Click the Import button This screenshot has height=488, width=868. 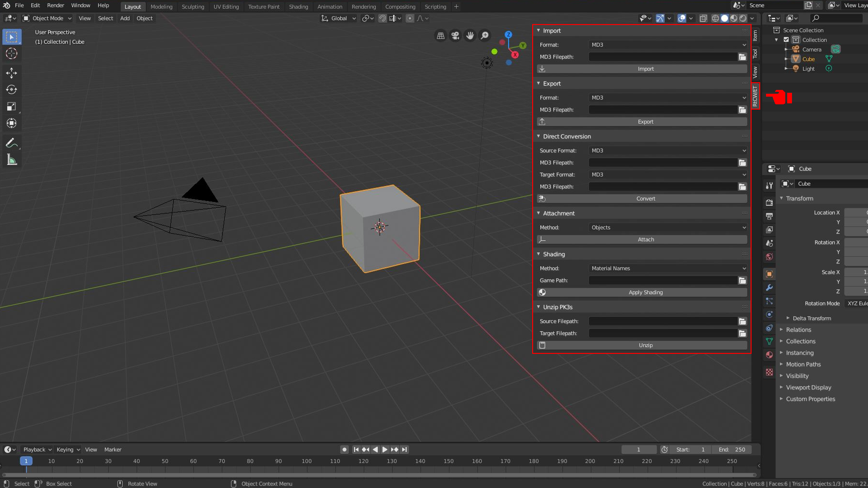coord(642,69)
